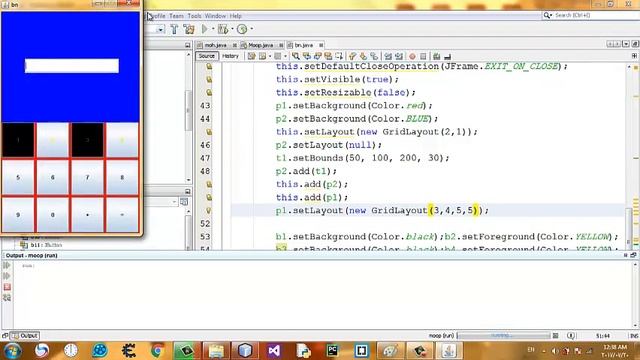This screenshot has width=640, height=360.
Task: Close the bn.java tab
Action: click(321, 45)
